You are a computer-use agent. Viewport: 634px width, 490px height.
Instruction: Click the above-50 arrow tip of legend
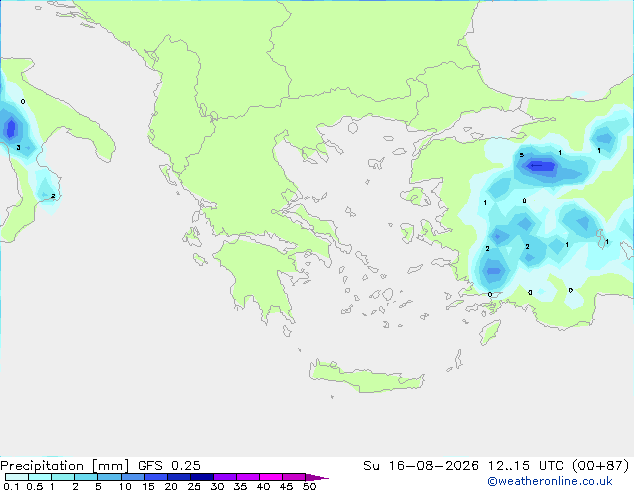(317, 477)
